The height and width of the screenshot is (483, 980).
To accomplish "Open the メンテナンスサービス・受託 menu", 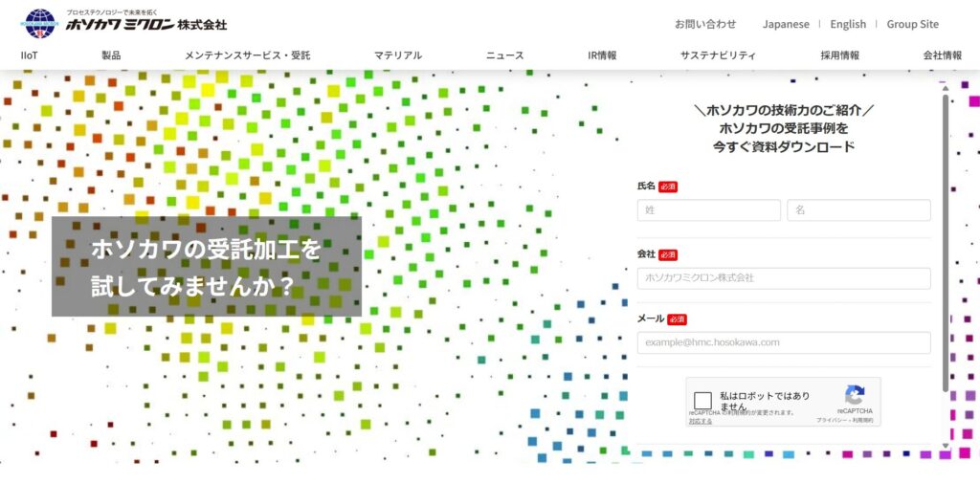I will [247, 55].
